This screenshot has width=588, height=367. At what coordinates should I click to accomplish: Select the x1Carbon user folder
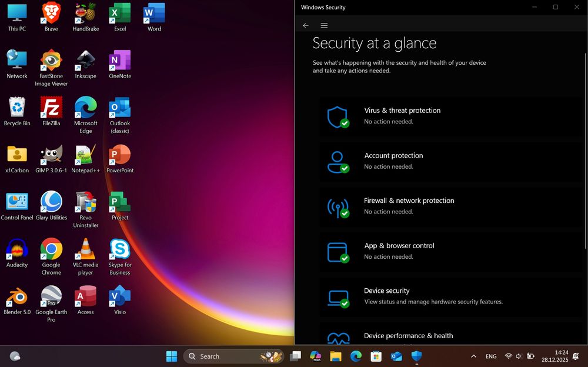pyautogui.click(x=17, y=159)
